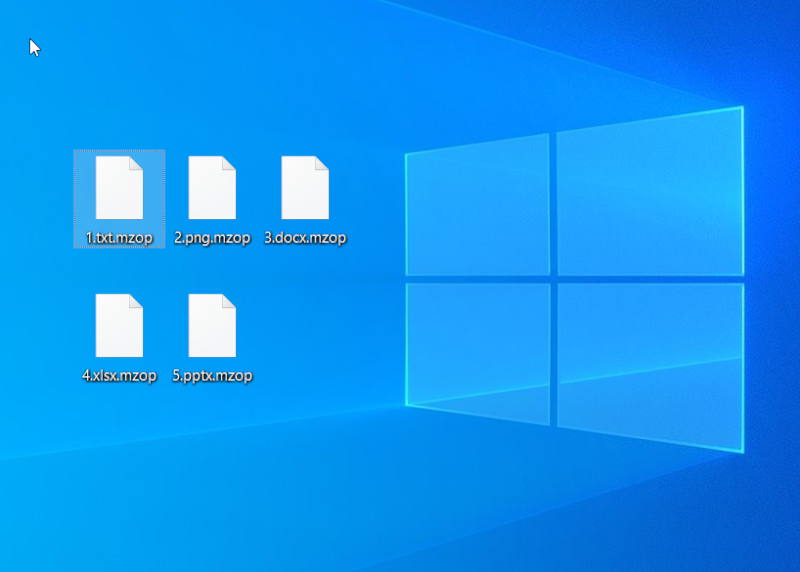Click the folded corner of 3.docx.mzop icon

tap(321, 164)
